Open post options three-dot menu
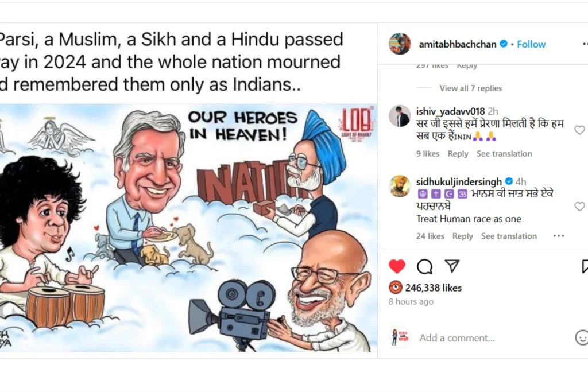The width and height of the screenshot is (588, 392). pyautogui.click(x=585, y=44)
